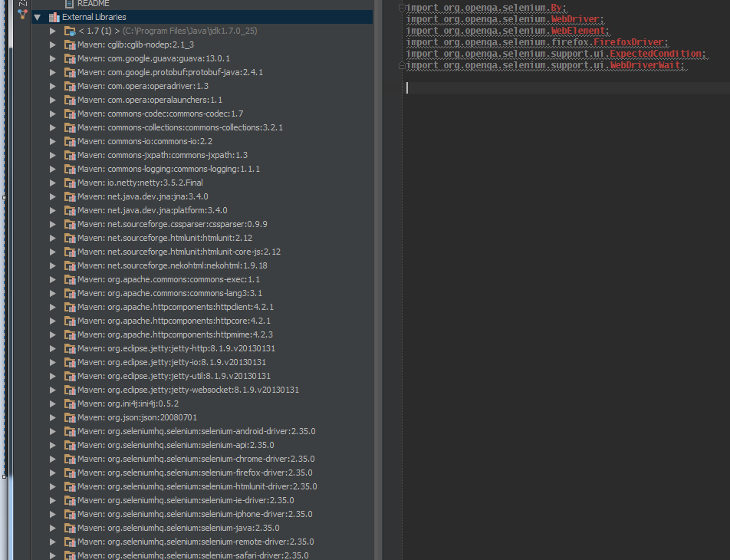Expand netty 3.5.2.Final library arrow

(53, 183)
